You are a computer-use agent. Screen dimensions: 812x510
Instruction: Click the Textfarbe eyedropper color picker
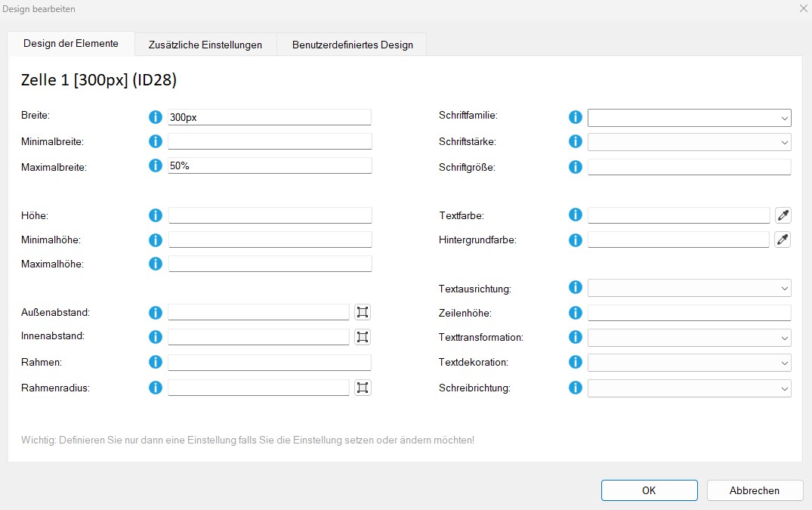pyautogui.click(x=783, y=216)
